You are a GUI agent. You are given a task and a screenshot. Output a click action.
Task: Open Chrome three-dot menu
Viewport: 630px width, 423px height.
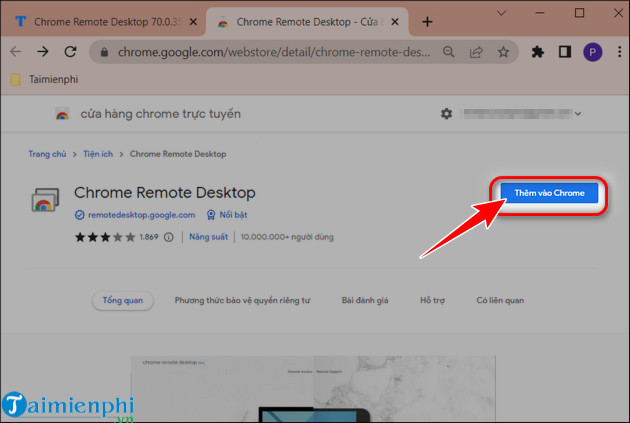pyautogui.click(x=620, y=52)
